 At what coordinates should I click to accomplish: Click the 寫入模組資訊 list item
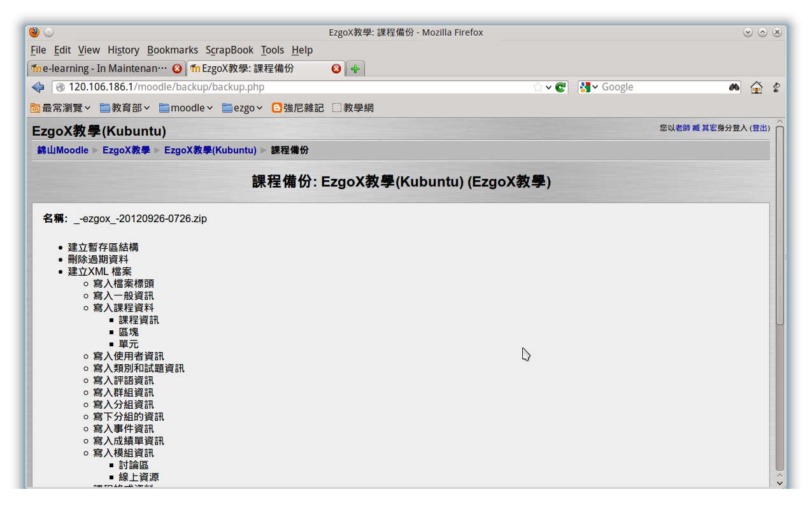(124, 453)
